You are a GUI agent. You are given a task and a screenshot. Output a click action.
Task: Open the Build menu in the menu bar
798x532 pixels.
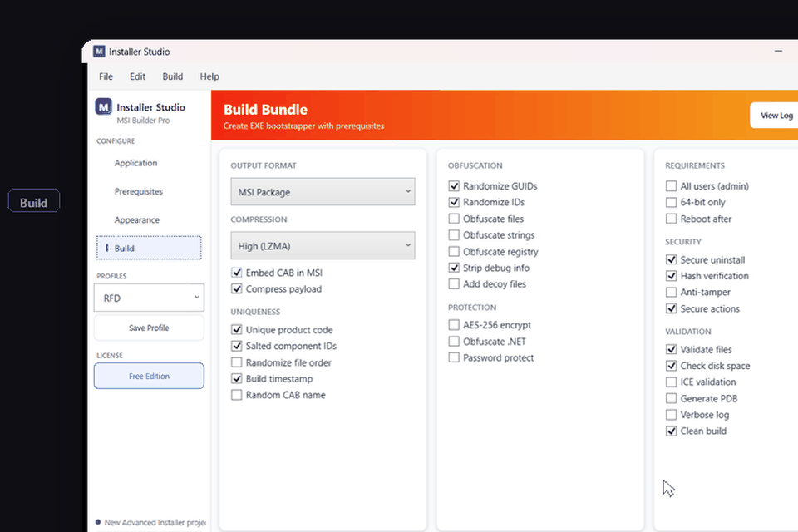coord(172,76)
